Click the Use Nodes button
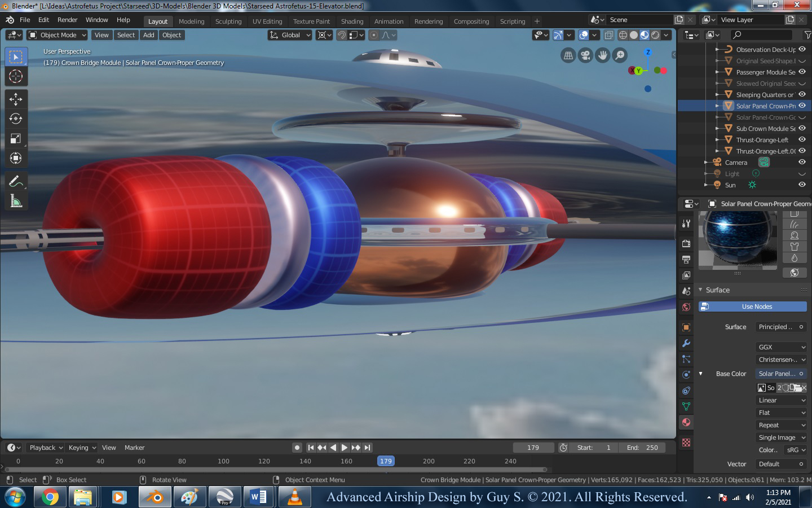Screen dimensions: 812x508 pyautogui.click(x=753, y=306)
